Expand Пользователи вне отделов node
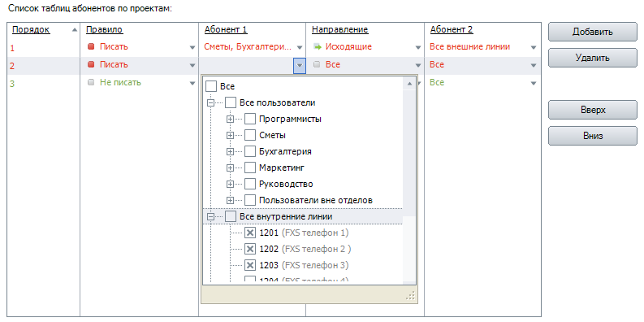Screen dimensions: 644x322 [x=230, y=200]
